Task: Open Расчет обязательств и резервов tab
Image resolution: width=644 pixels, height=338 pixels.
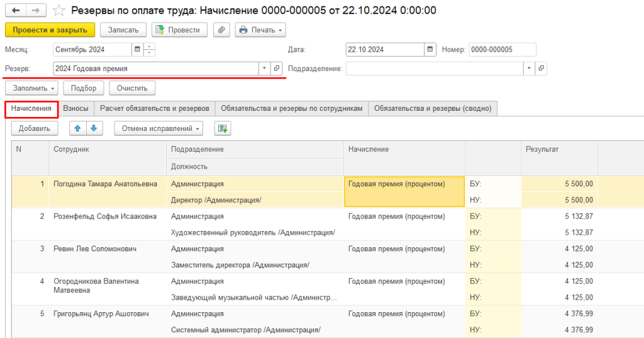Action: [155, 108]
